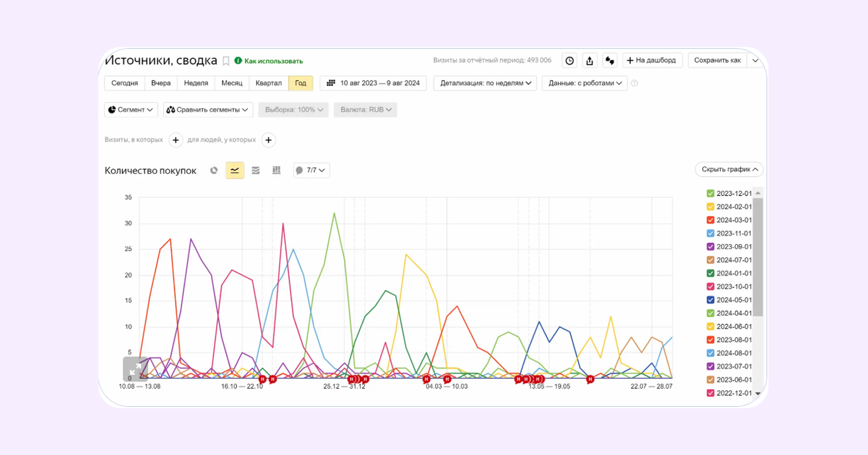868x455 pixels.
Task: Uncheck the 2022-12-01 legend series
Action: tap(710, 393)
